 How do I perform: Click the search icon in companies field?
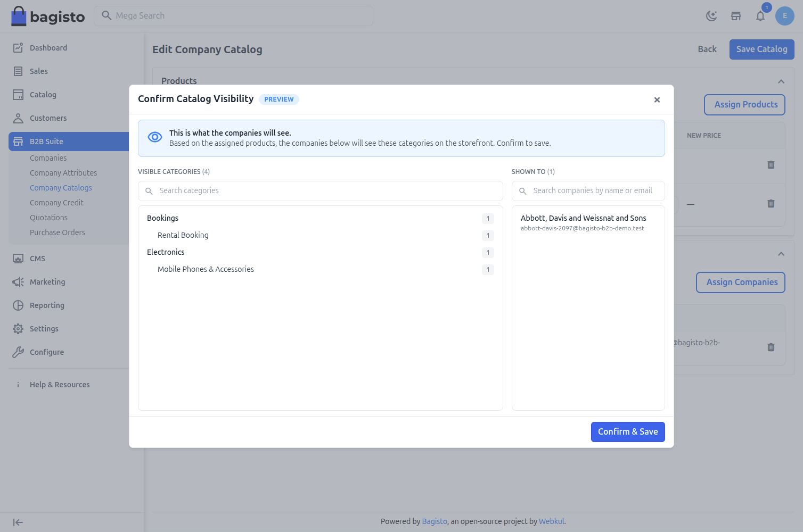click(x=523, y=191)
